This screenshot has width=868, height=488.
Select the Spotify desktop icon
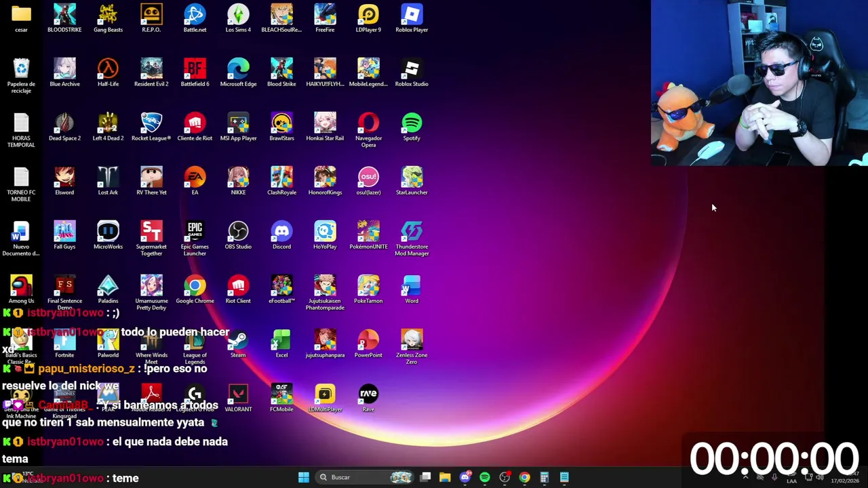pos(412,127)
